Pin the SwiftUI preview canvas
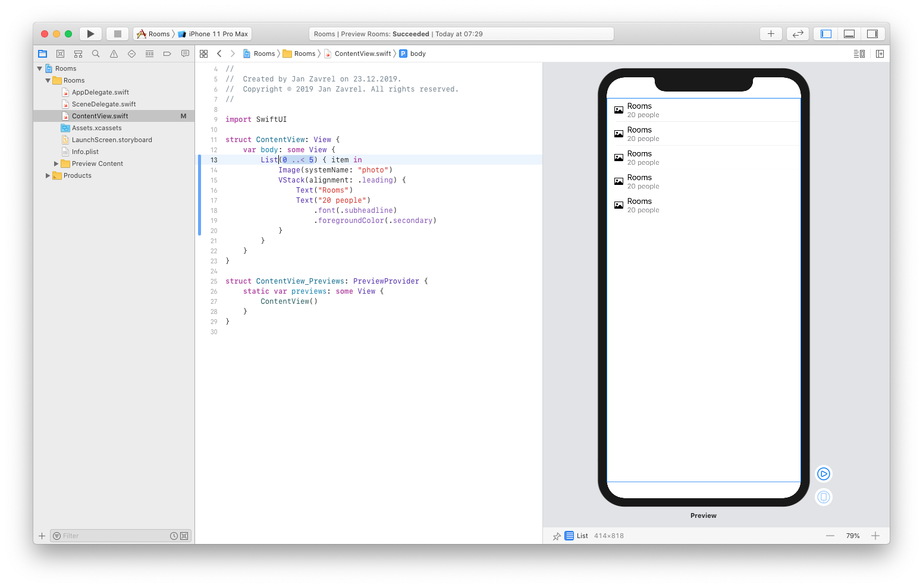This screenshot has width=923, height=588. pyautogui.click(x=557, y=536)
